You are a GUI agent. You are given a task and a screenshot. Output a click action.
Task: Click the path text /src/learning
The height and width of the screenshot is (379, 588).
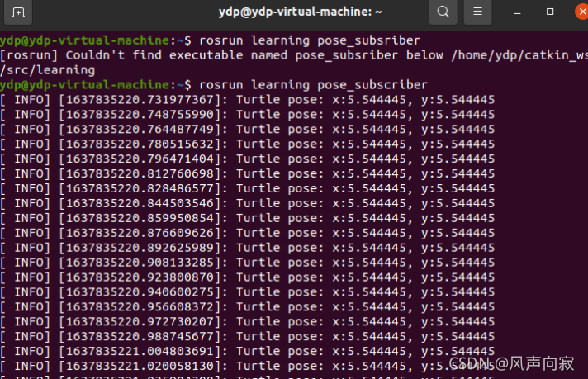click(x=48, y=70)
